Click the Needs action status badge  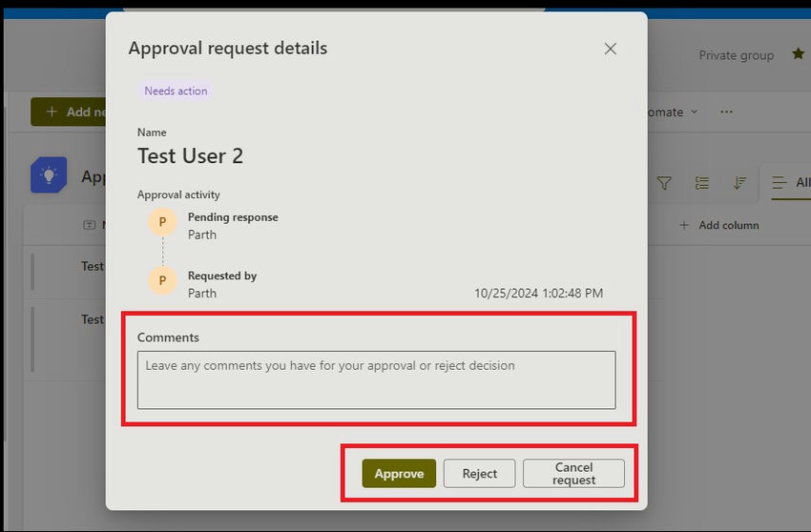click(176, 91)
